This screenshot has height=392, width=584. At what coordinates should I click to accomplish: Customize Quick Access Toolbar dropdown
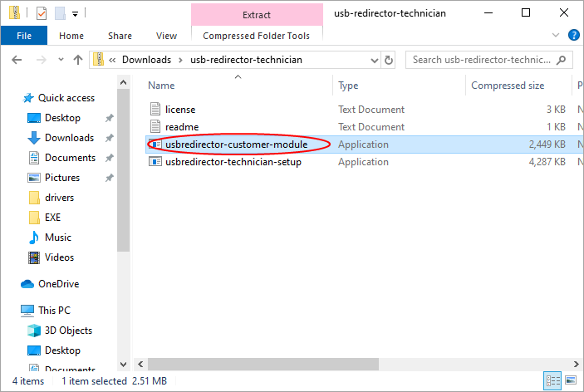[x=76, y=14]
